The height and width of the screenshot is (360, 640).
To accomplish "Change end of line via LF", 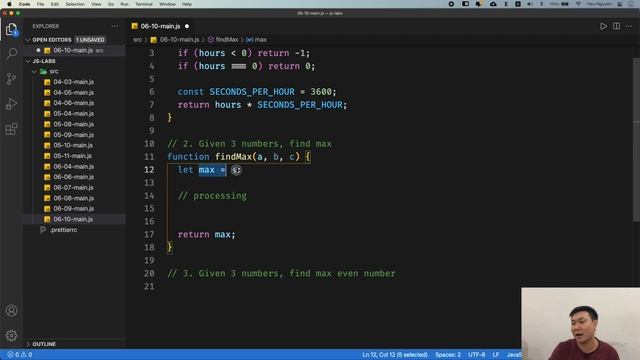I will 496,355.
